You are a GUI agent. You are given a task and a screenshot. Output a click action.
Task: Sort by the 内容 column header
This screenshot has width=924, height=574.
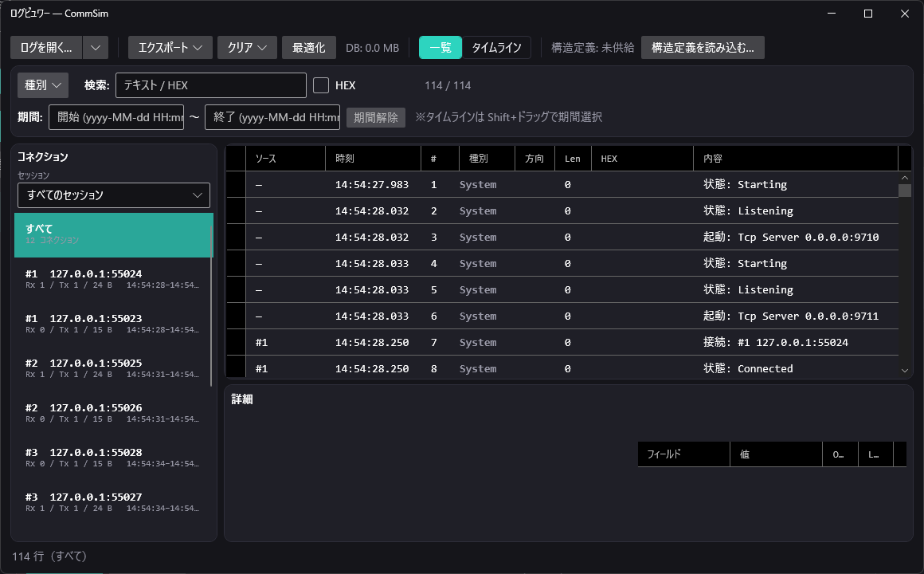tap(796, 159)
